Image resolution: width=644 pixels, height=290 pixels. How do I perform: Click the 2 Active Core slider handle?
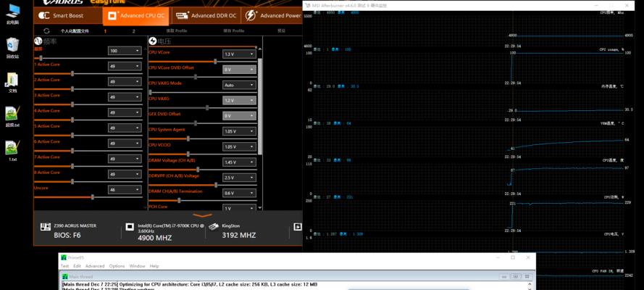(72, 89)
